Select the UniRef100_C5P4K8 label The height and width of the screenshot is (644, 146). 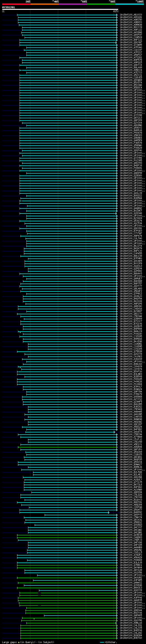(131, 409)
